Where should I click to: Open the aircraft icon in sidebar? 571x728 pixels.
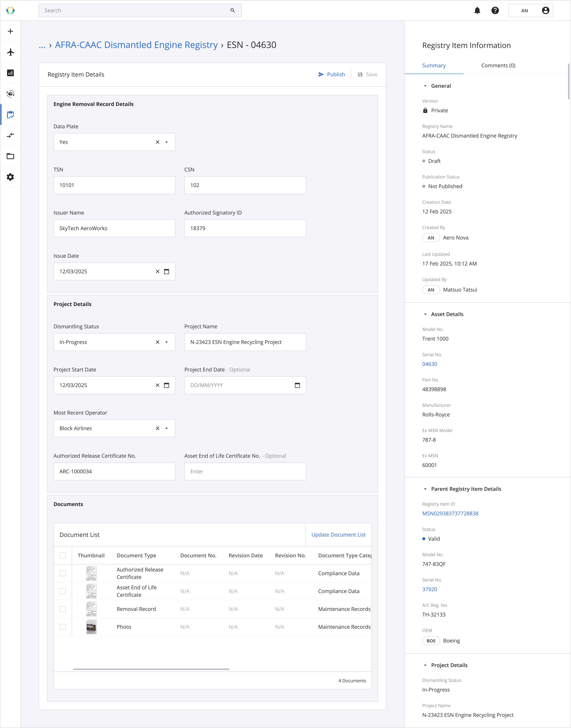pos(10,52)
